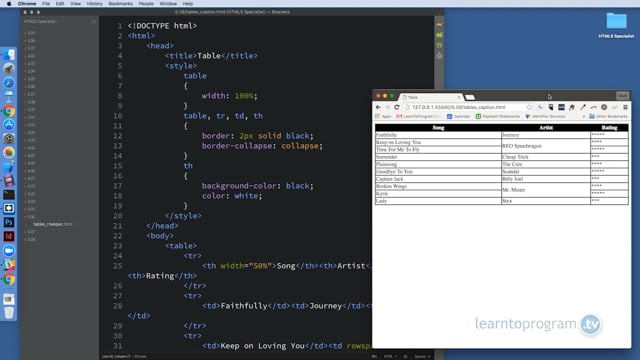Click fourth icon in Brackets right toolbar
Screen dimensions: 640x360
coord(439,56)
